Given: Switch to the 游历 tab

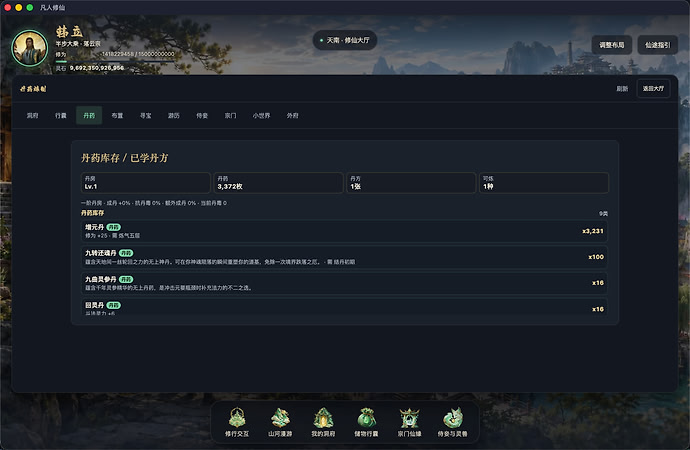Looking at the screenshot, I should (174, 116).
